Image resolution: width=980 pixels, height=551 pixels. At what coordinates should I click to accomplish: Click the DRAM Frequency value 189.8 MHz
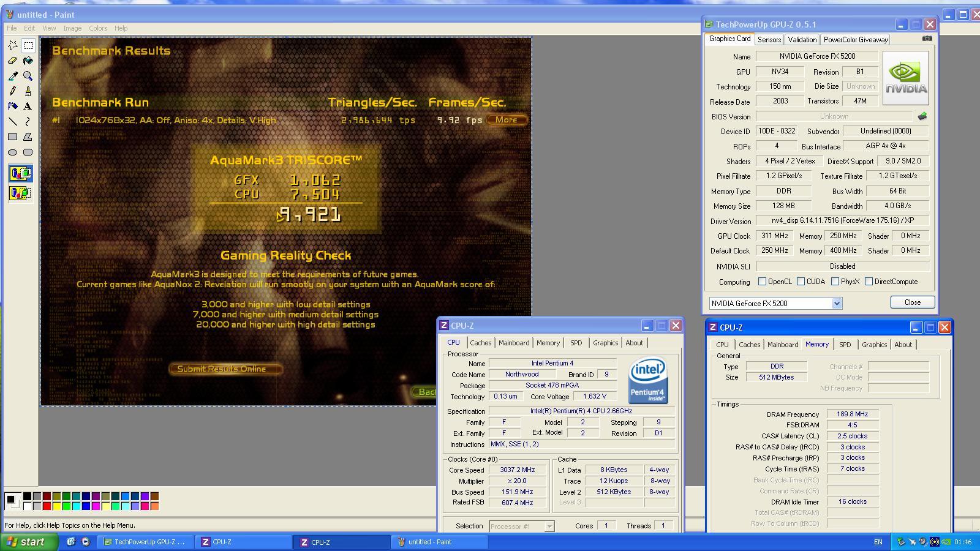(x=852, y=414)
